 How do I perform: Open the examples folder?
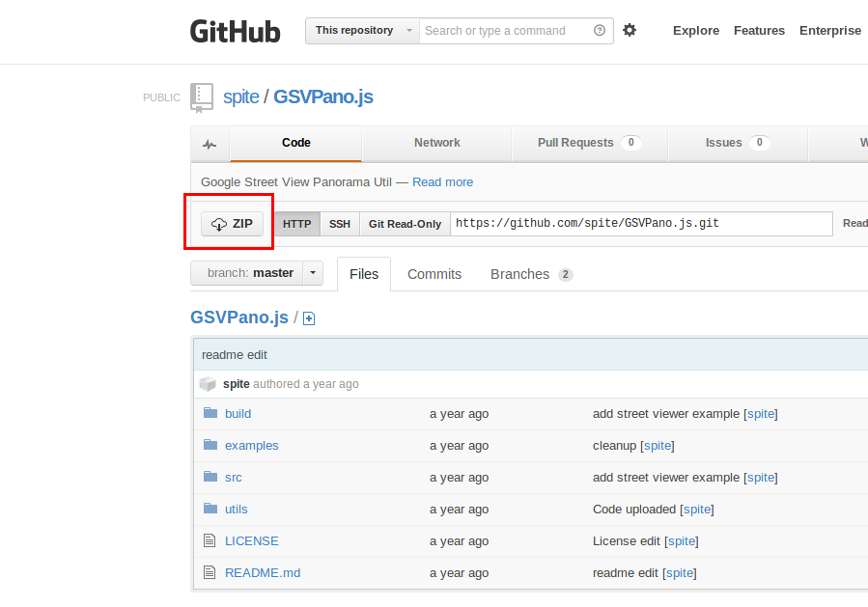click(x=251, y=446)
